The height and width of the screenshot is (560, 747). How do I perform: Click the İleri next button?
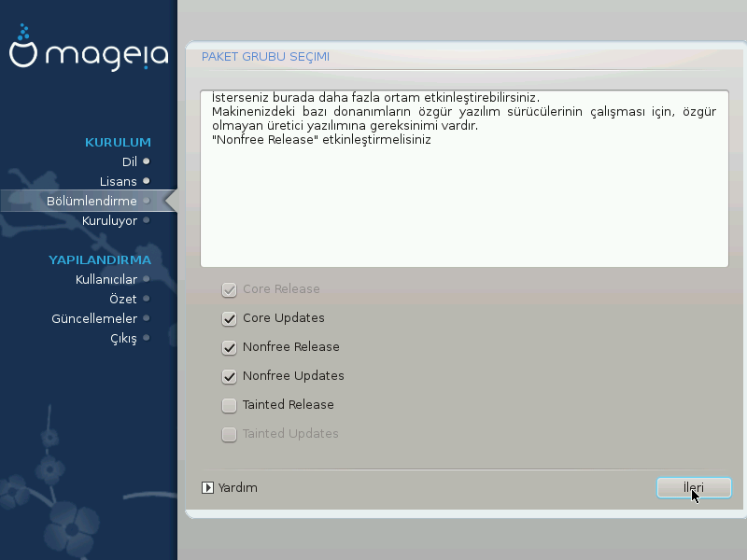click(694, 487)
